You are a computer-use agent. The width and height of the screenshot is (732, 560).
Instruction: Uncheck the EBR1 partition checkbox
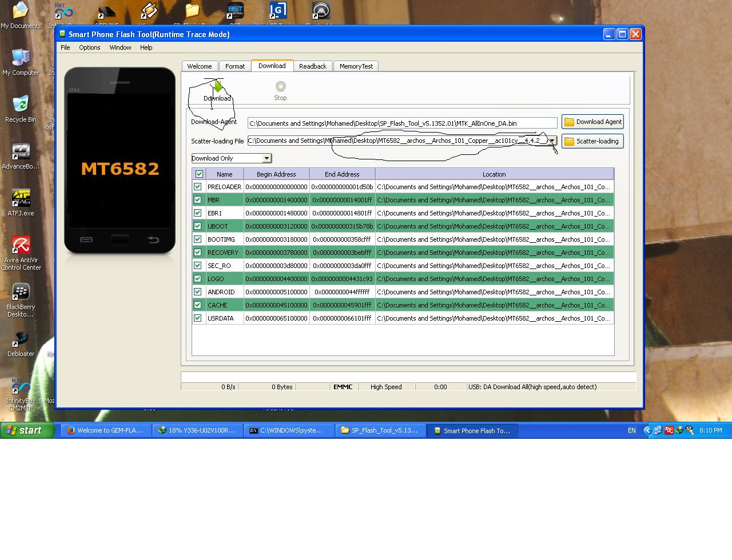point(198,213)
